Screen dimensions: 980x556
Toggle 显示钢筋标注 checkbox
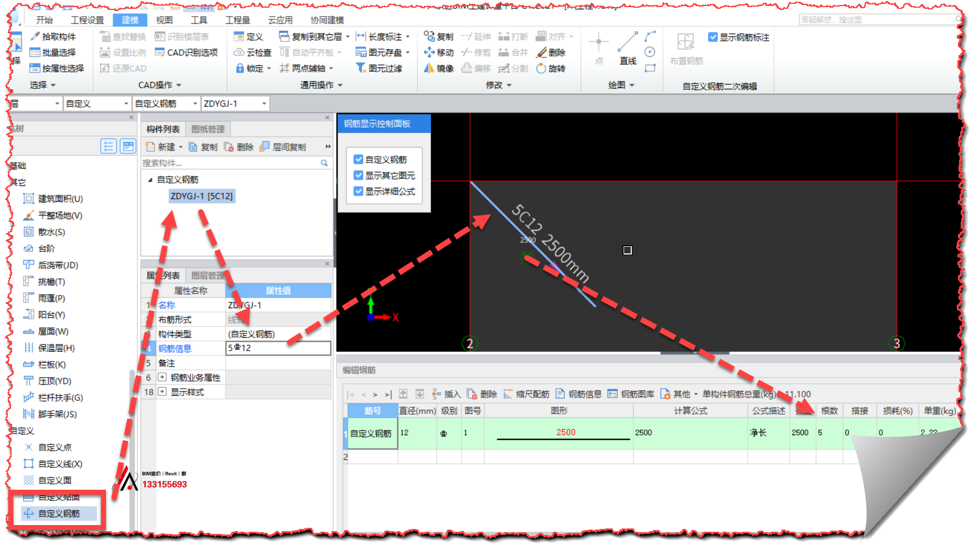click(713, 37)
